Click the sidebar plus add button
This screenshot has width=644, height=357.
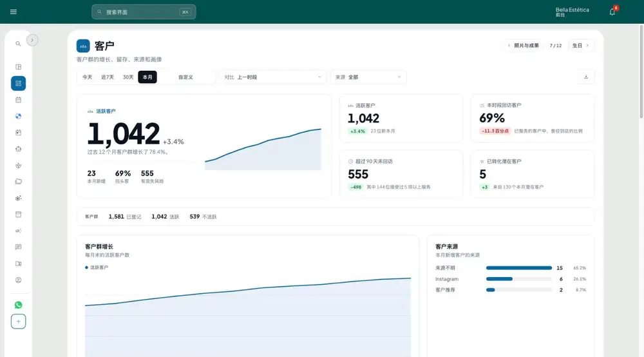pyautogui.click(x=19, y=322)
